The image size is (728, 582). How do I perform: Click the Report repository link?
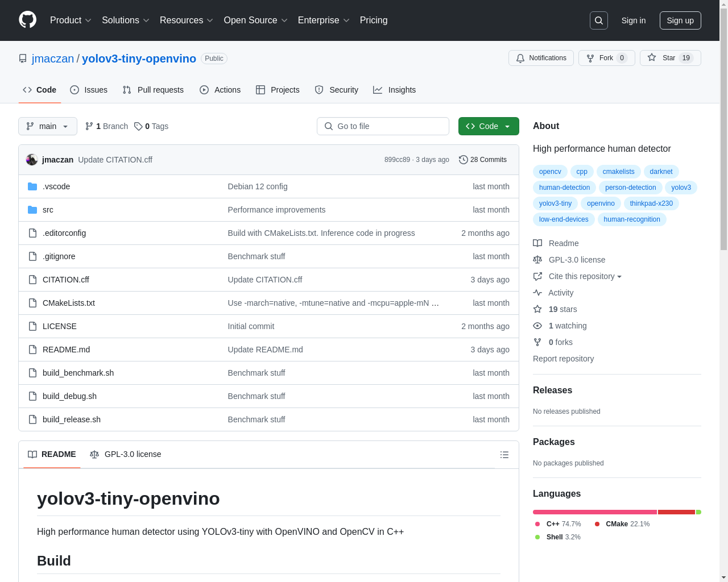pos(563,359)
